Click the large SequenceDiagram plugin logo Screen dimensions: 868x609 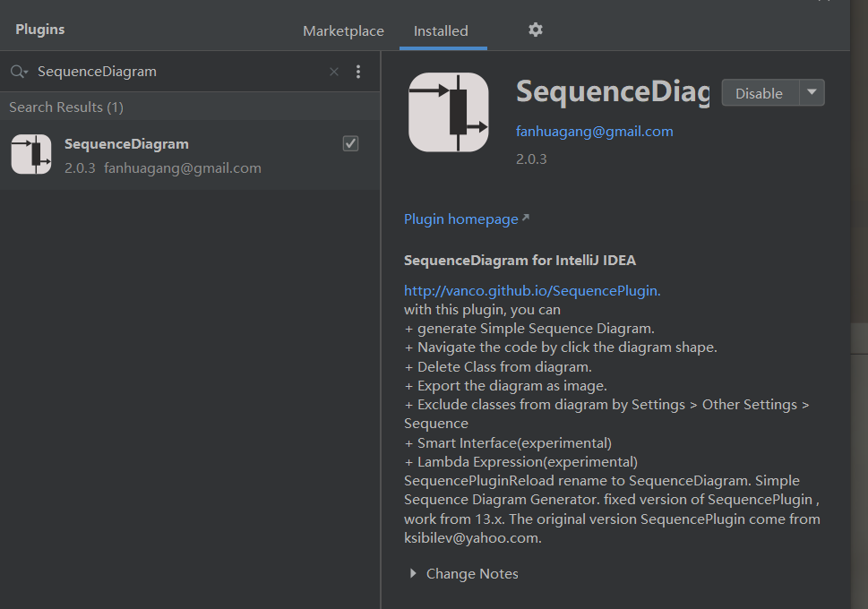[x=449, y=112]
